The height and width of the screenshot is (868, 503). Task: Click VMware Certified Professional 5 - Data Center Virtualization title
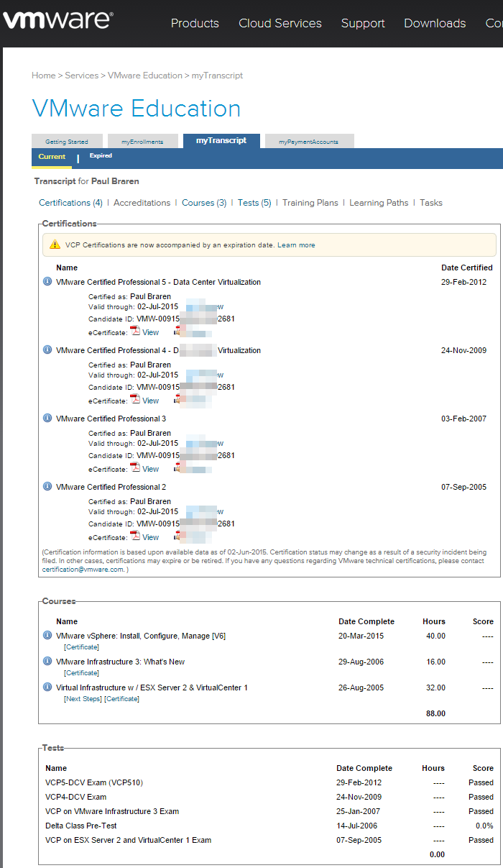[x=158, y=282]
